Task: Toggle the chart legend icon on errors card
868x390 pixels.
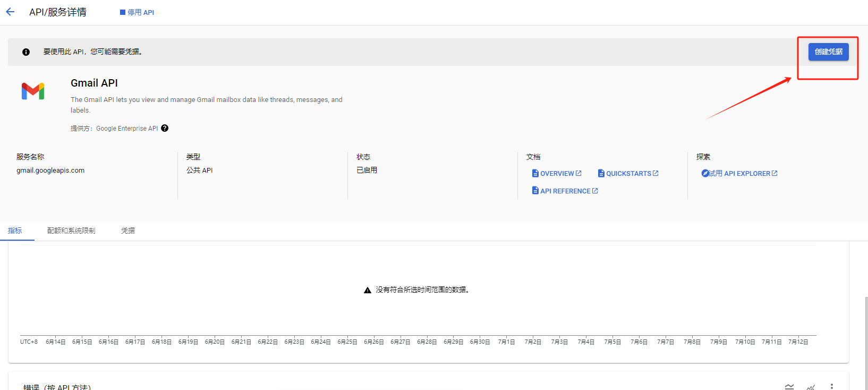Action: (789, 387)
